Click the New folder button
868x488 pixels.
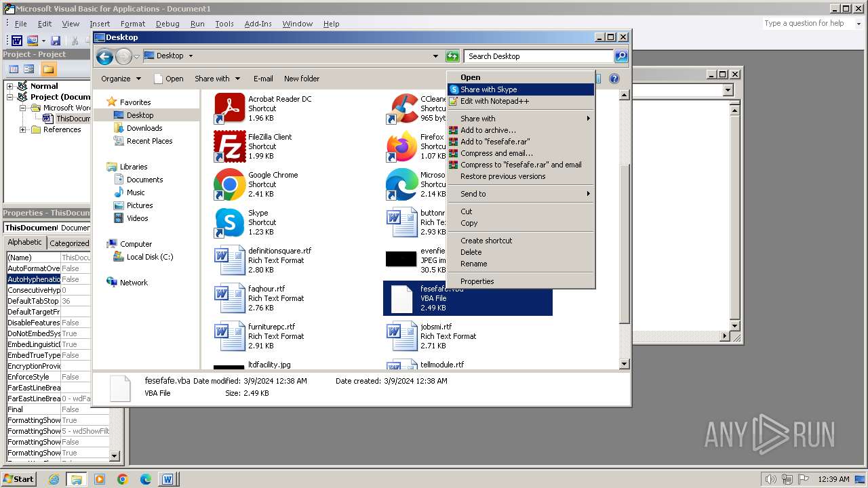[x=302, y=79]
